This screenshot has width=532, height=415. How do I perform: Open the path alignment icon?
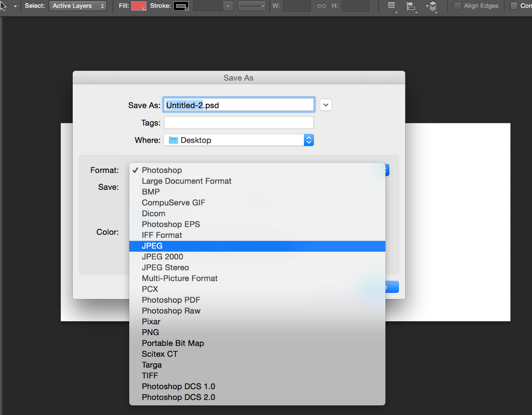pos(411,6)
